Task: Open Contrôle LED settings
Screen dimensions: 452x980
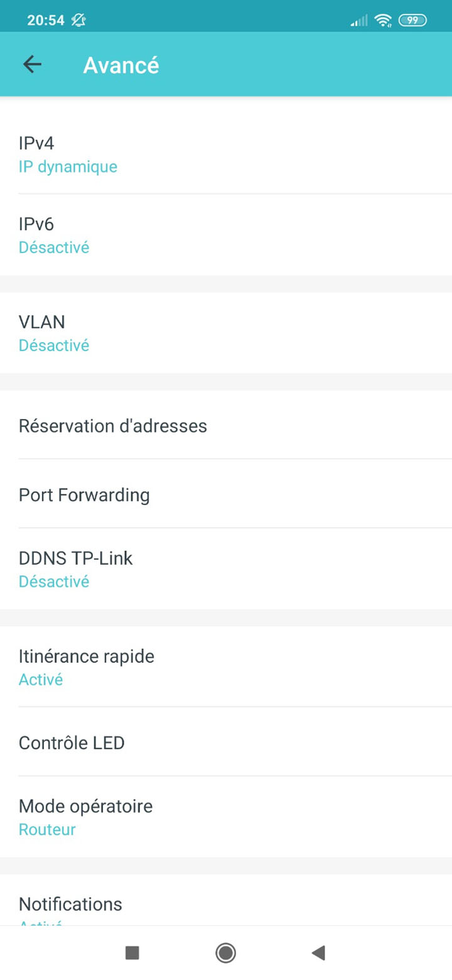Action: point(226,741)
